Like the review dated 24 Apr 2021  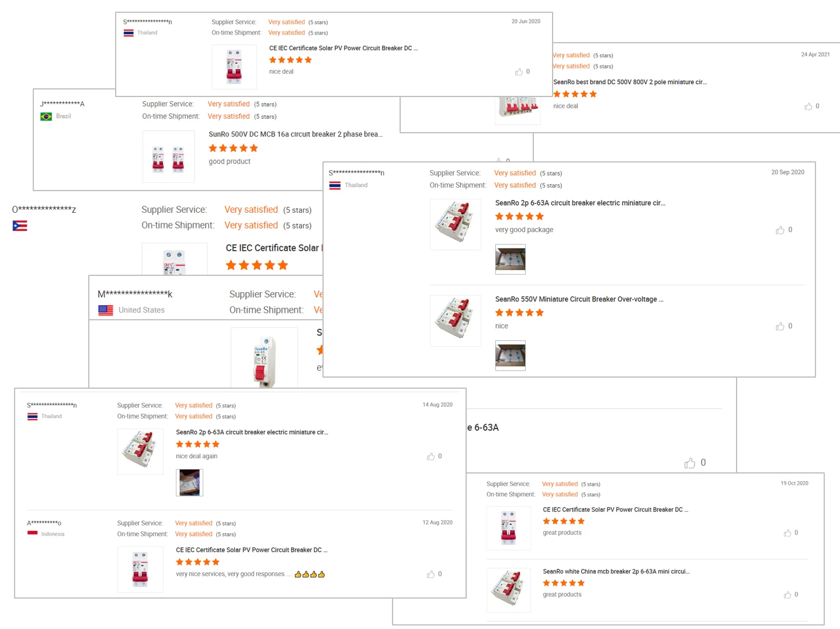[808, 106]
